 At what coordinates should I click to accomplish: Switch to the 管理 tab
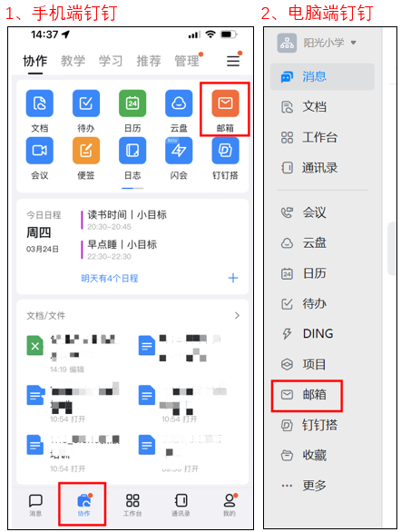pos(186,61)
